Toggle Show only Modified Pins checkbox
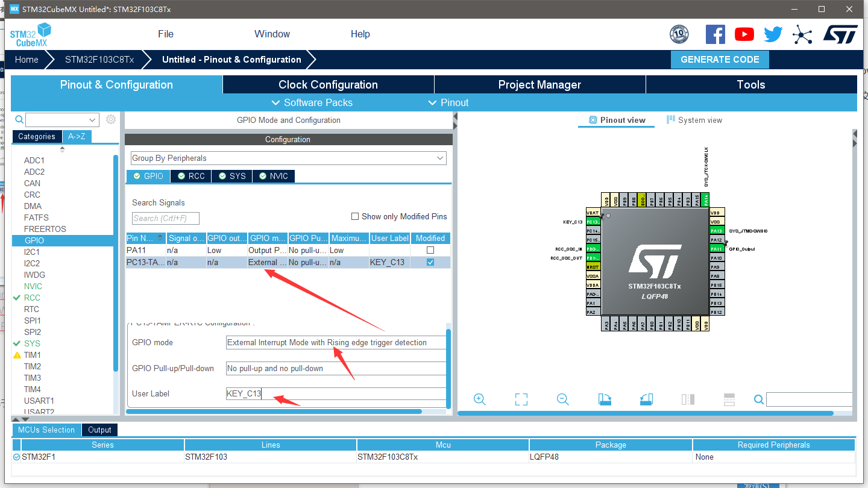This screenshot has height=488, width=868. 355,216
